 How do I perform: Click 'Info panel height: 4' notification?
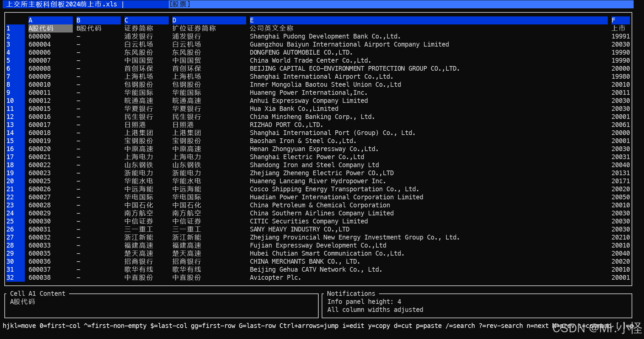(x=364, y=301)
